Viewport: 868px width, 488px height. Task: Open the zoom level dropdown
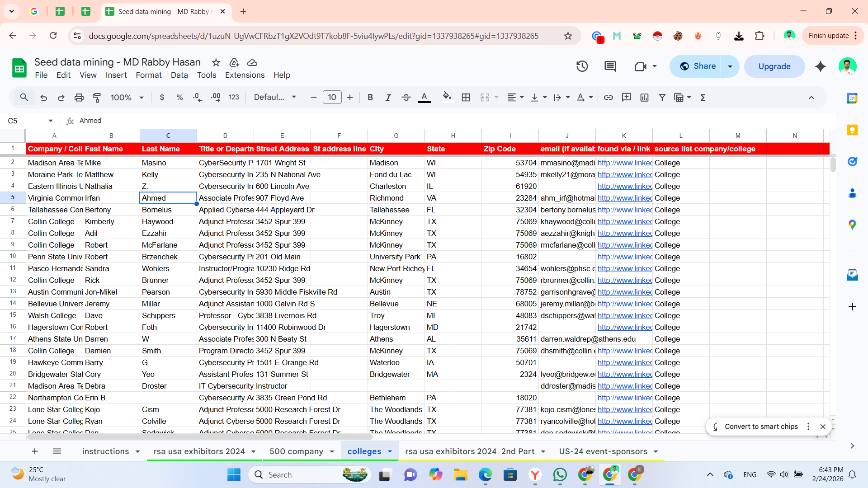coord(127,97)
